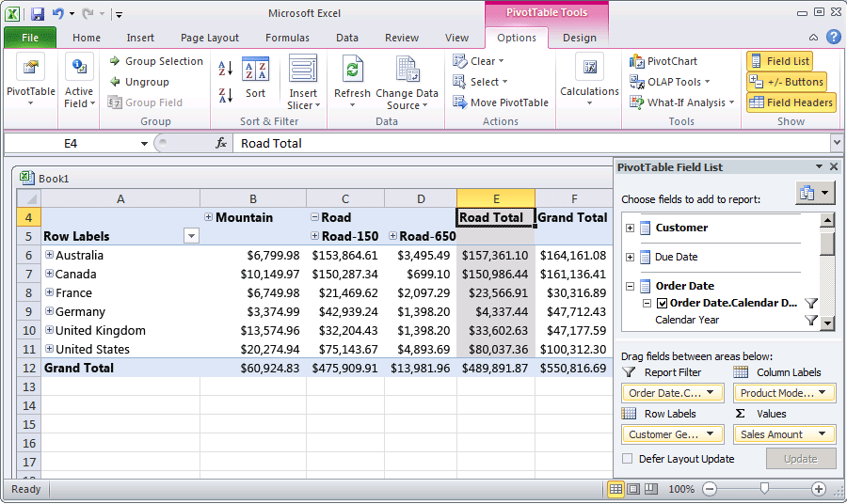
Task: Enable Defer Layout Update checkbox
Action: tap(628, 459)
